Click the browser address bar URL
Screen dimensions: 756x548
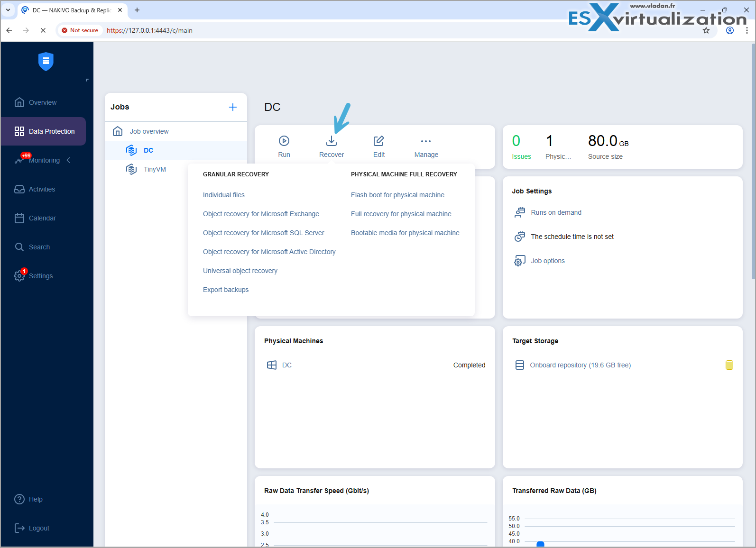[149, 30]
